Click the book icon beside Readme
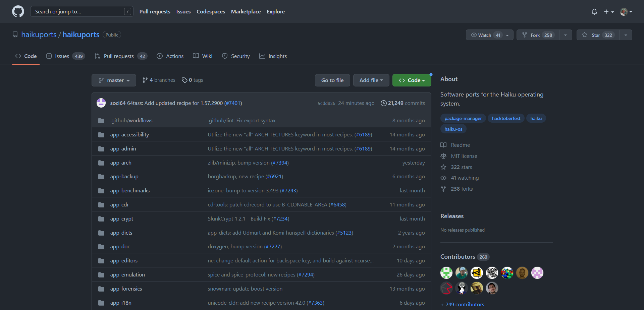The width and height of the screenshot is (644, 310). (x=443, y=145)
